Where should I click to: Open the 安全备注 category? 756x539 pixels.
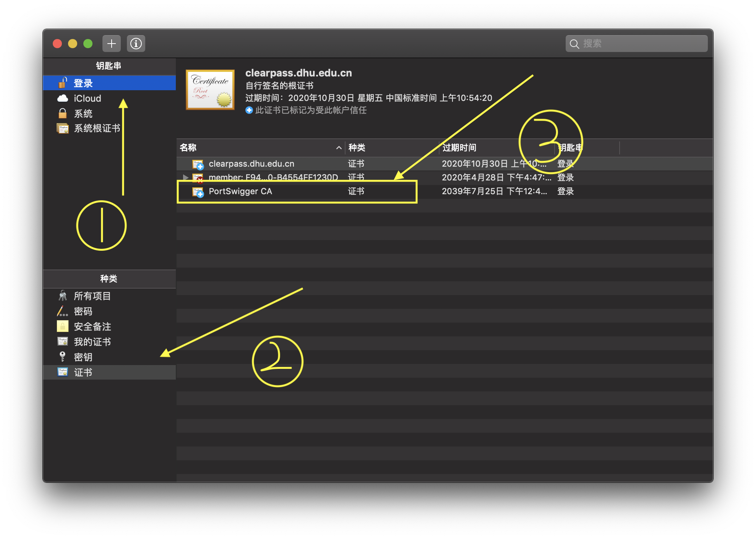[x=92, y=326]
